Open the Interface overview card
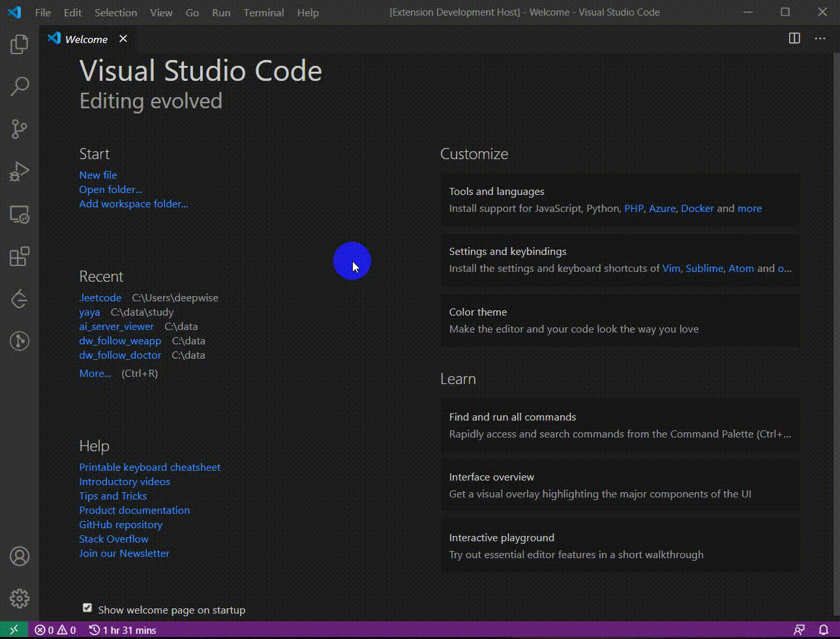Screen dimensions: 840x639 [620, 485]
